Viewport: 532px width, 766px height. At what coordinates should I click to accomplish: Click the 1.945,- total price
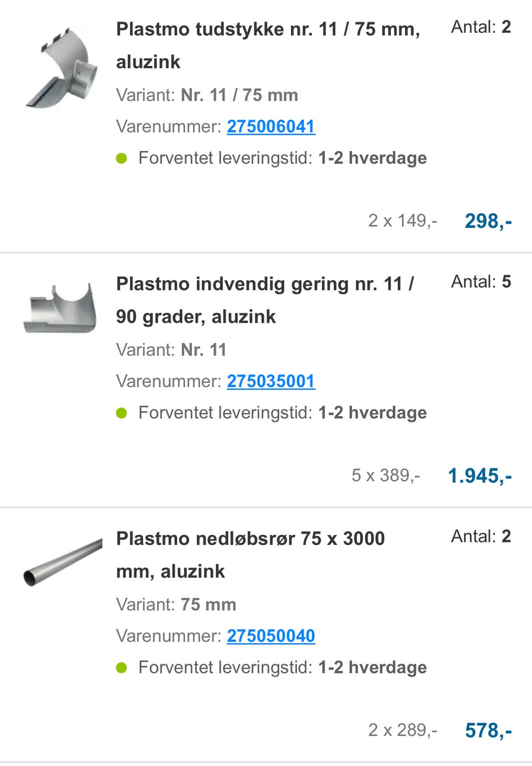(x=479, y=476)
